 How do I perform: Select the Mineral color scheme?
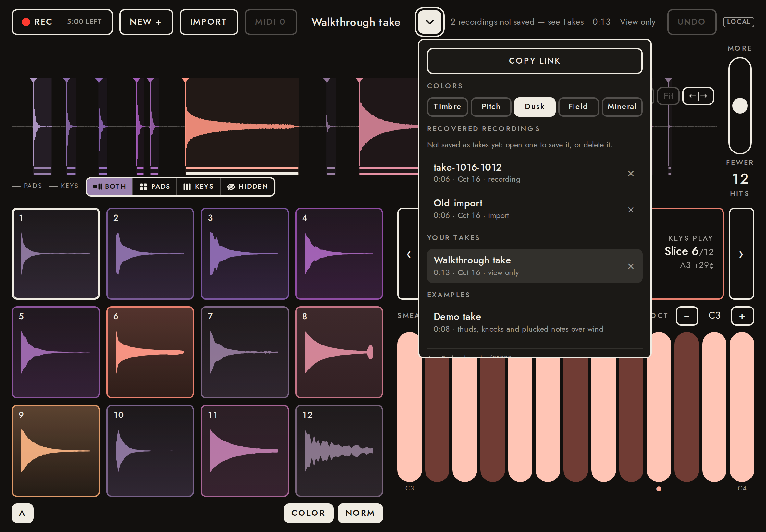point(622,107)
